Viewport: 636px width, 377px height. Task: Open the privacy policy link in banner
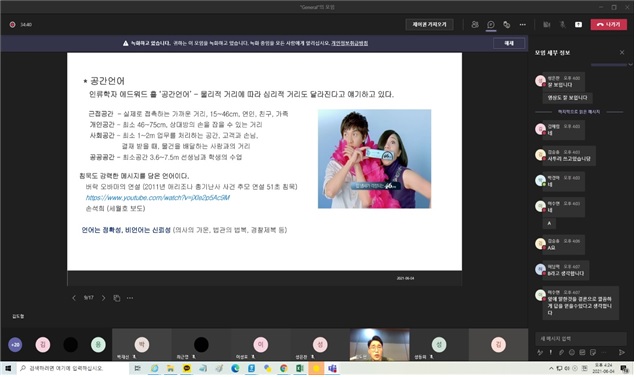pos(350,43)
